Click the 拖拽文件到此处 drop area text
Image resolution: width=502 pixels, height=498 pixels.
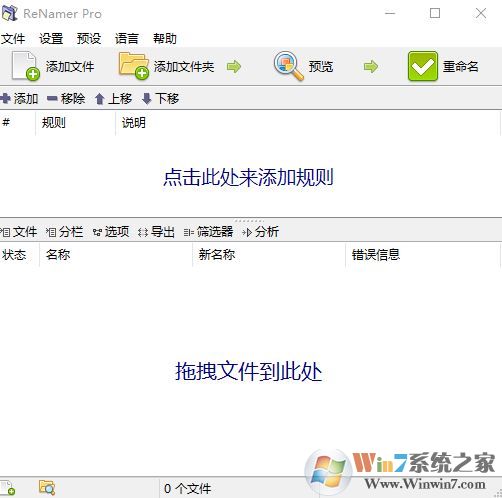tap(249, 371)
